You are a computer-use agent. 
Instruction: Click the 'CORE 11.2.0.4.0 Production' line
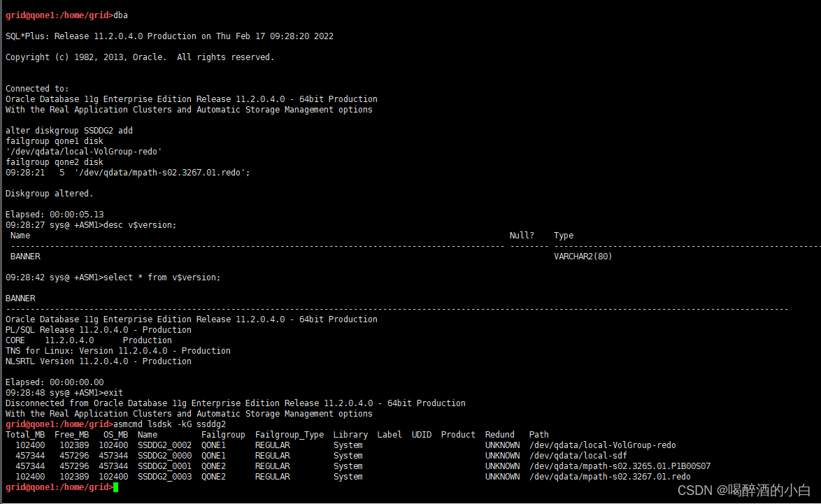pos(89,340)
